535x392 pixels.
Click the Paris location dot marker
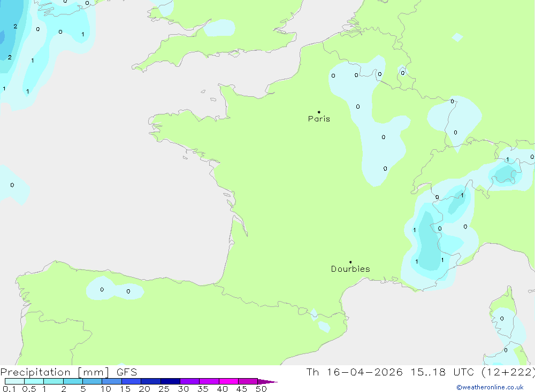[x=319, y=112]
